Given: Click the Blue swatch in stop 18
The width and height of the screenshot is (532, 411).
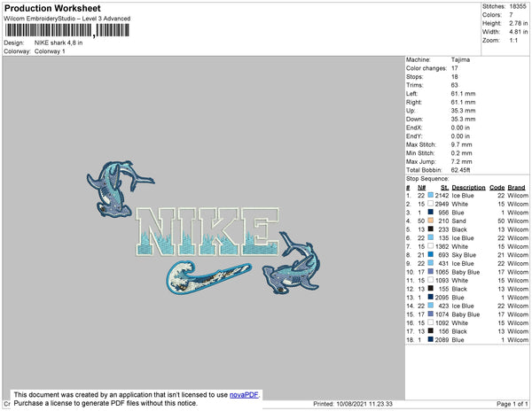Looking at the screenshot, I should (x=431, y=339).
